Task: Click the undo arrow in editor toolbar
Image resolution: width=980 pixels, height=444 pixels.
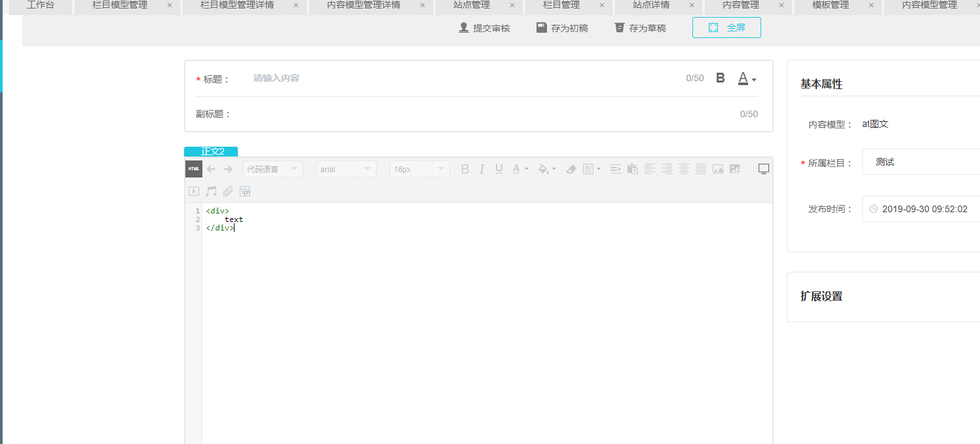Action: (x=211, y=169)
